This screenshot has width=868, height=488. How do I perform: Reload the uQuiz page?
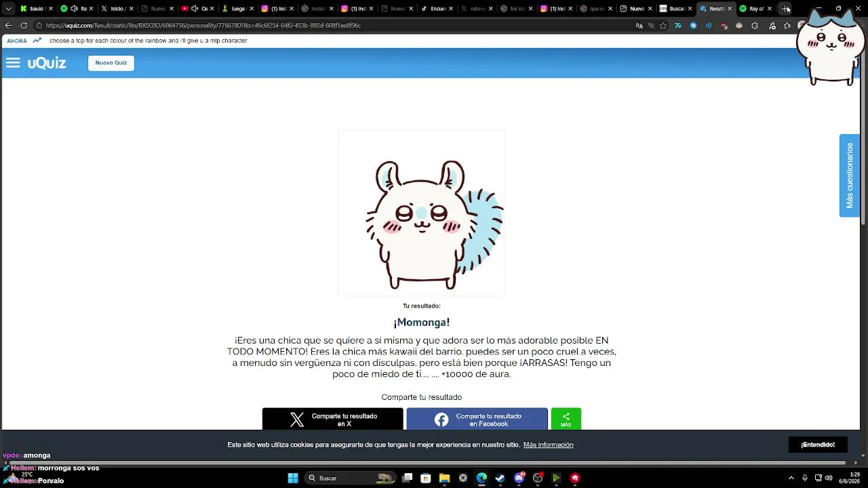point(24,26)
